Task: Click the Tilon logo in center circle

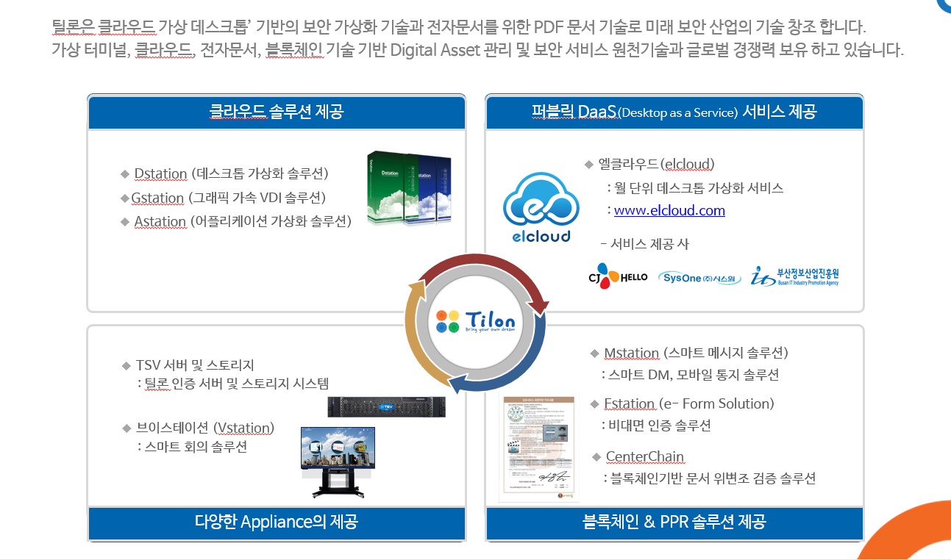Action: (475, 320)
